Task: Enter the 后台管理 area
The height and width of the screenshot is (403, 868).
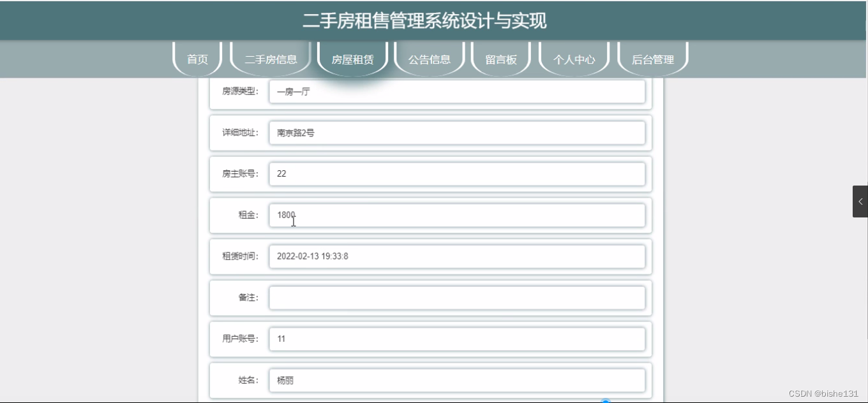Action: (652, 59)
